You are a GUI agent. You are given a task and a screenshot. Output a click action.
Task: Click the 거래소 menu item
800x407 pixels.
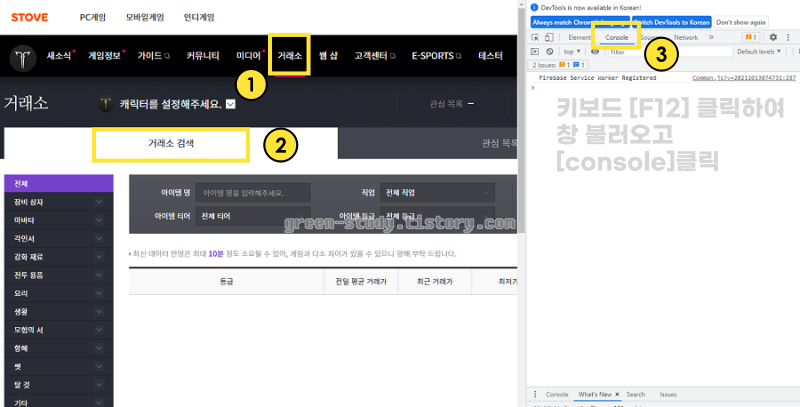(x=289, y=56)
